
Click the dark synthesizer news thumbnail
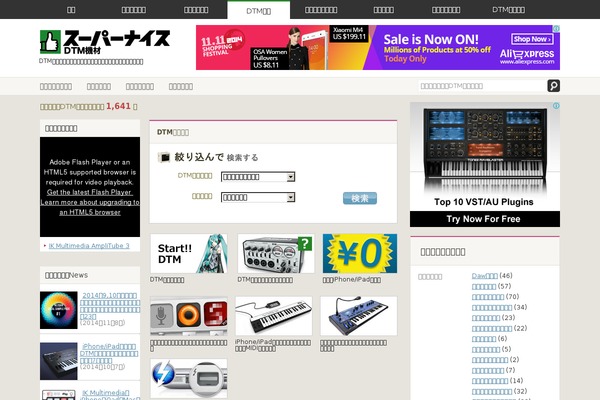[x=59, y=361]
